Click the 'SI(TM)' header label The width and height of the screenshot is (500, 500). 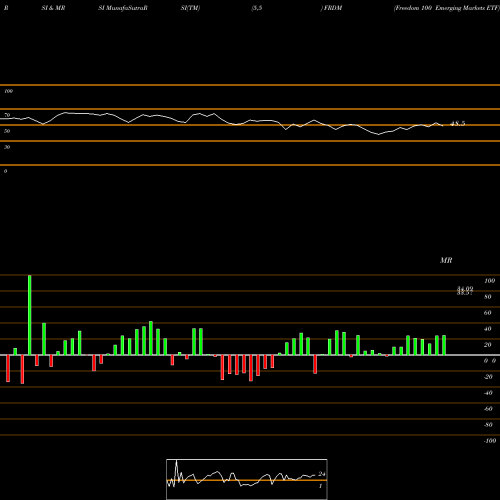tap(190, 8)
